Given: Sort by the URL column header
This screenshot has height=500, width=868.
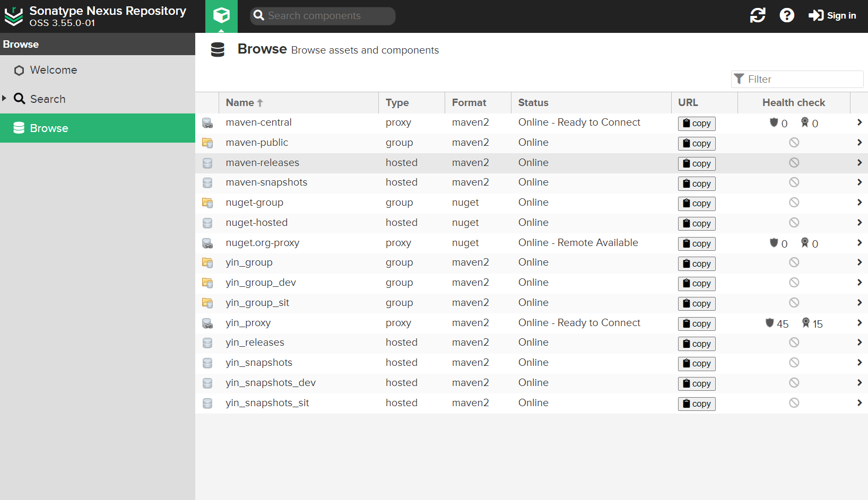Looking at the screenshot, I should point(704,103).
